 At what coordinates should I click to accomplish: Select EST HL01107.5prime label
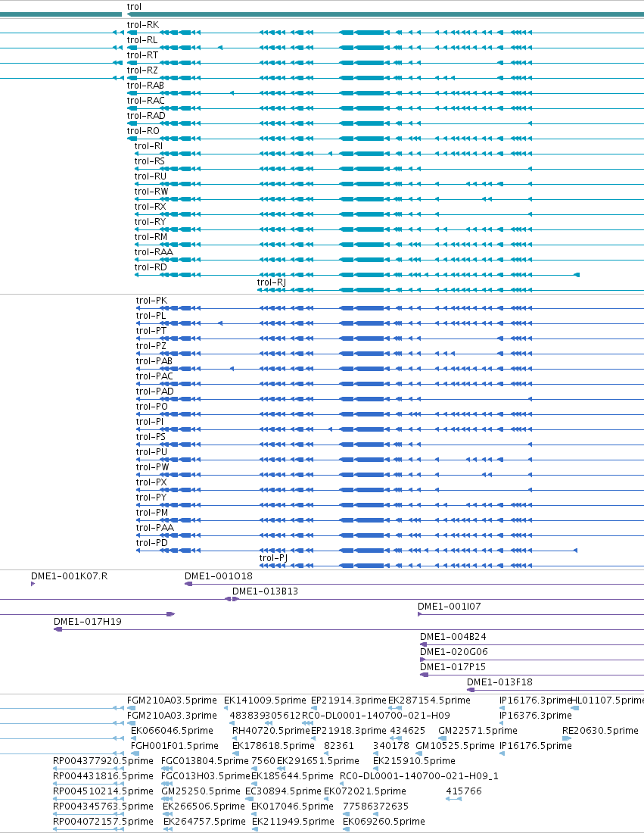tap(608, 700)
